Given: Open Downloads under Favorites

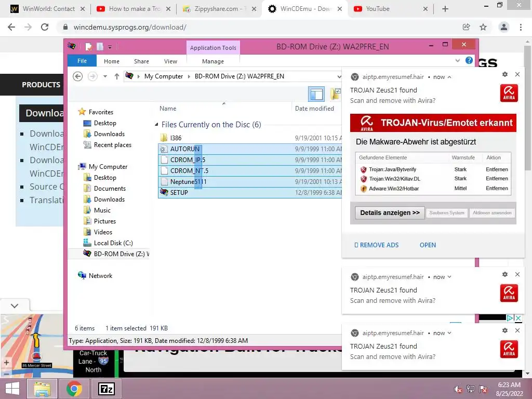Looking at the screenshot, I should tap(109, 134).
